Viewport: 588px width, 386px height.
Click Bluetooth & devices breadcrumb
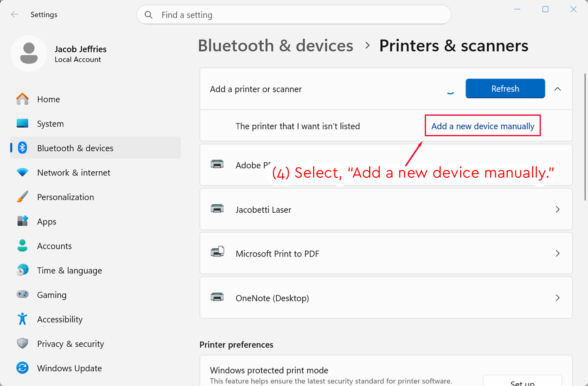tap(276, 46)
